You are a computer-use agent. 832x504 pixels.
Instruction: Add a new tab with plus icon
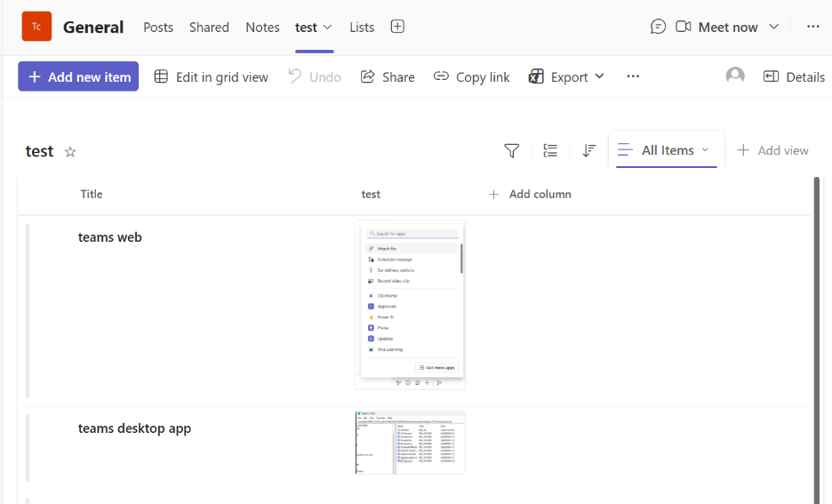click(397, 27)
